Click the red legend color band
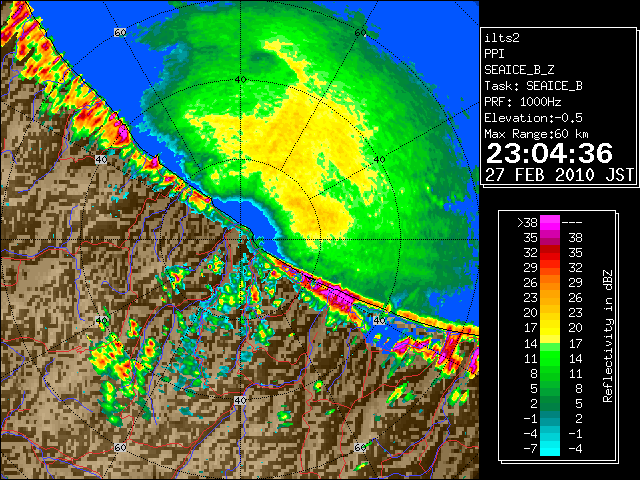640x480 pixels. (x=550, y=253)
